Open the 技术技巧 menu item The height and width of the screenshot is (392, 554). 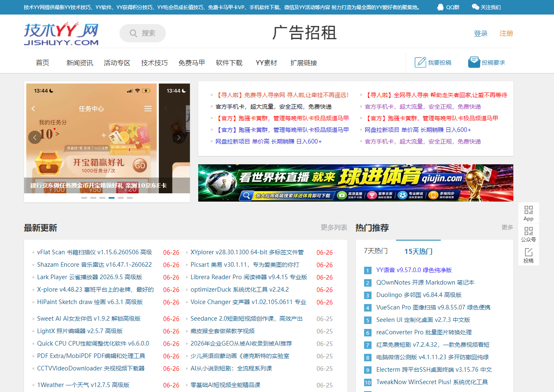[x=154, y=63]
